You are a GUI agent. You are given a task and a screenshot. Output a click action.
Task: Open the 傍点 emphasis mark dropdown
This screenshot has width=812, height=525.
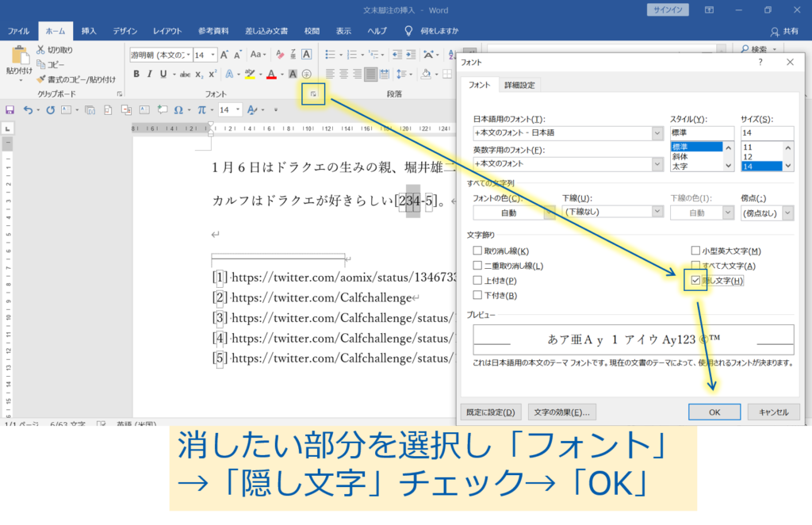[787, 213]
